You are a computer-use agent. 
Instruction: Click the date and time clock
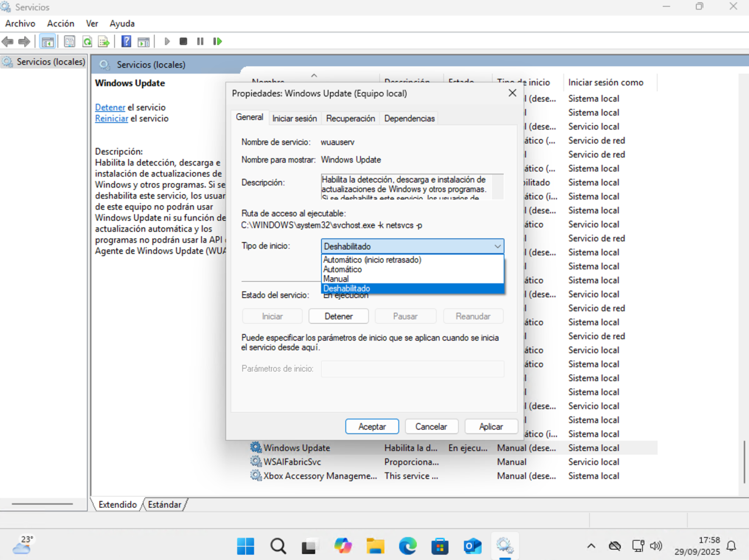[x=697, y=546]
